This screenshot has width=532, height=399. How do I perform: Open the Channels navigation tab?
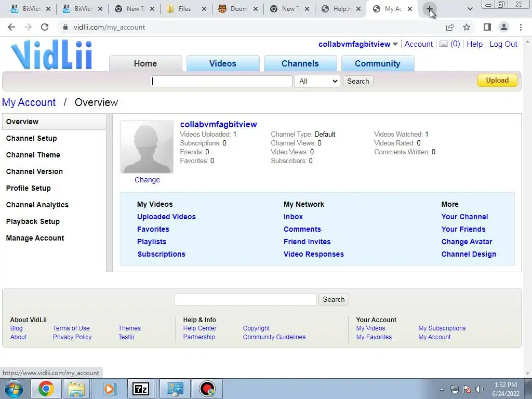pyautogui.click(x=300, y=63)
